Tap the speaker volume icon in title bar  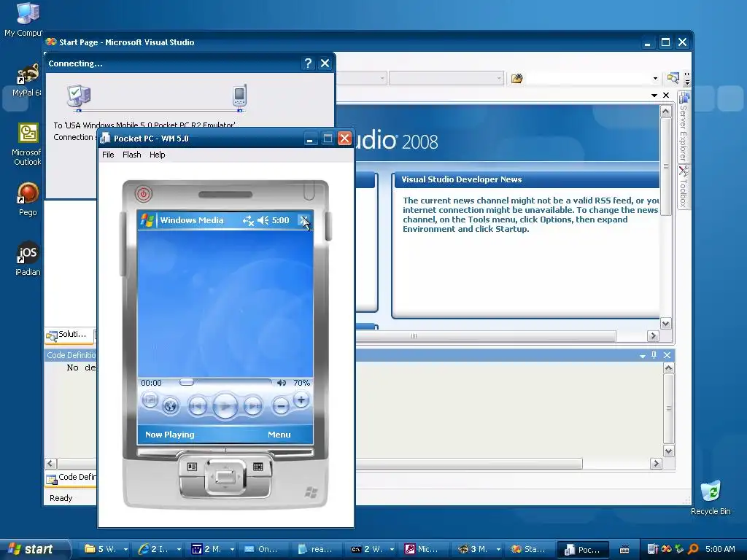coord(263,220)
